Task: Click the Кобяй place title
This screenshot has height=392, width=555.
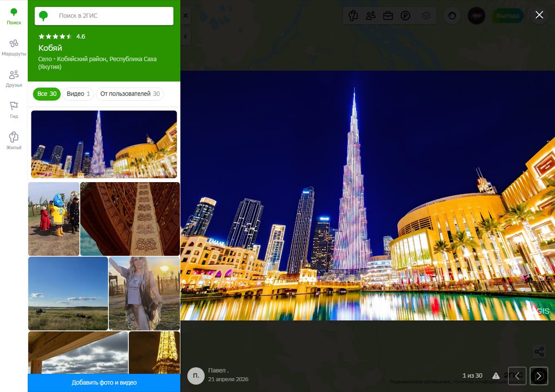Action: 50,48
